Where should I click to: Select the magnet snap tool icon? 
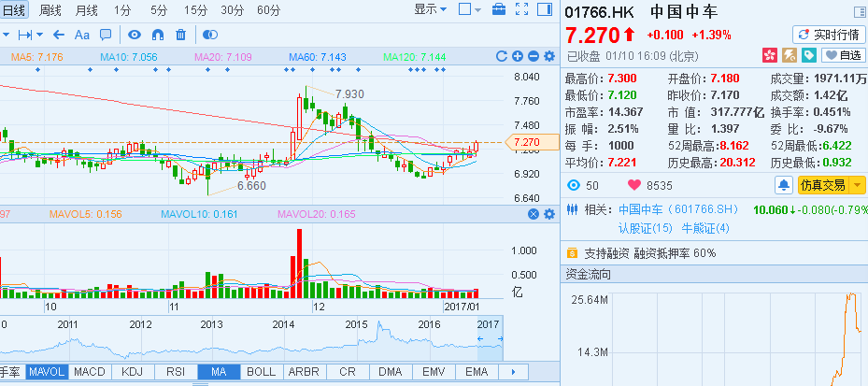pyautogui.click(x=158, y=35)
